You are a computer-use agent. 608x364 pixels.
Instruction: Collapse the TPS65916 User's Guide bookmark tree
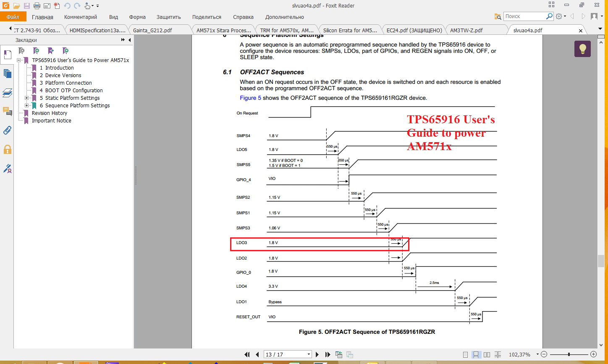19,60
